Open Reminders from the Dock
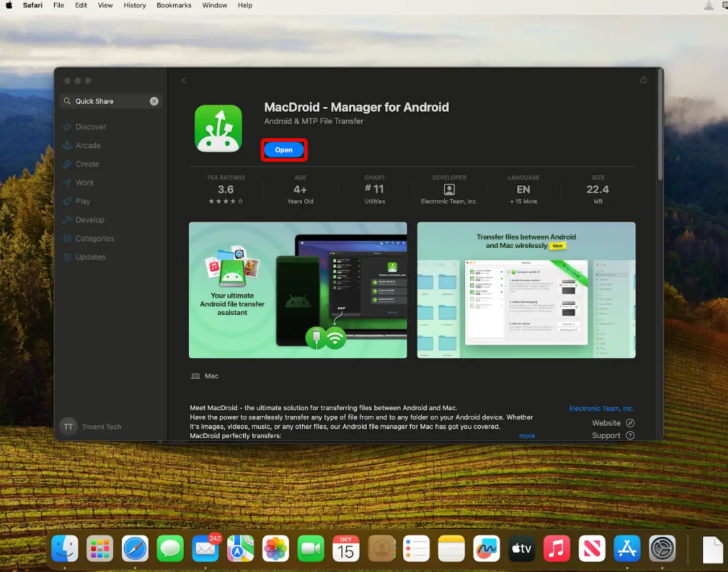Image resolution: width=728 pixels, height=572 pixels. 417,548
